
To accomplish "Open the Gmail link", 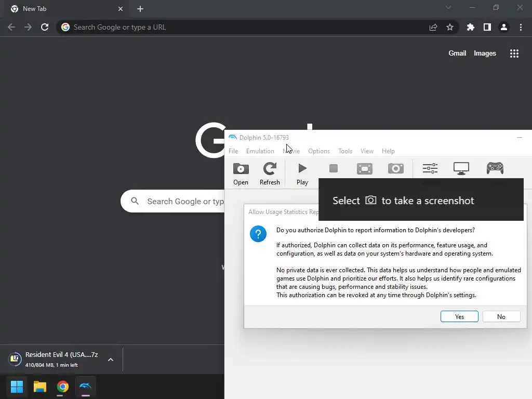I will coord(457,54).
